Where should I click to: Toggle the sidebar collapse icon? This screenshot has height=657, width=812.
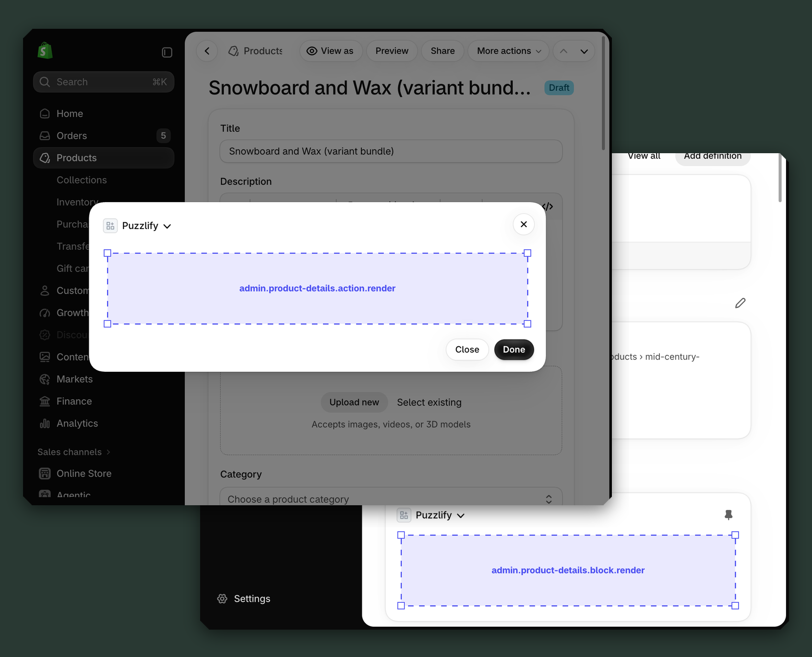tap(167, 52)
